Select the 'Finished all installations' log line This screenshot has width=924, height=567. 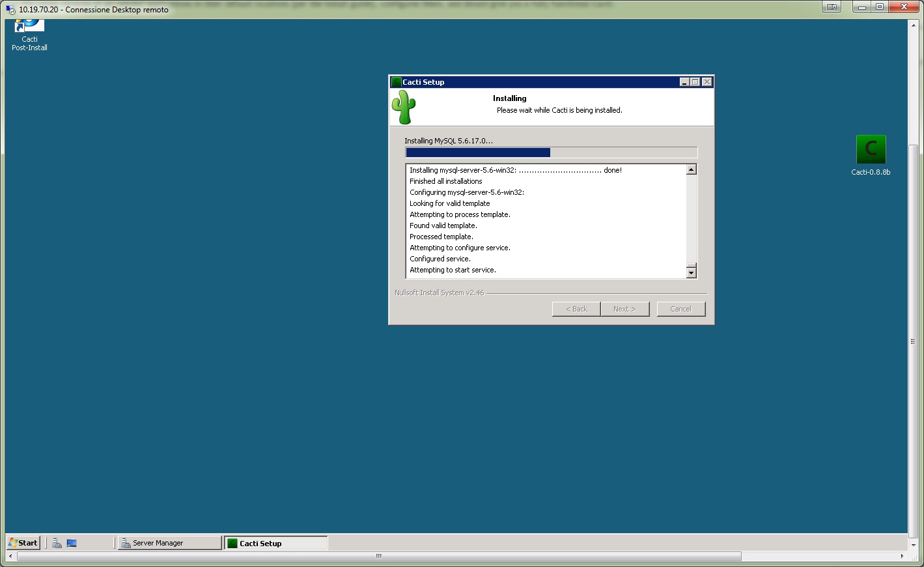pyautogui.click(x=446, y=181)
